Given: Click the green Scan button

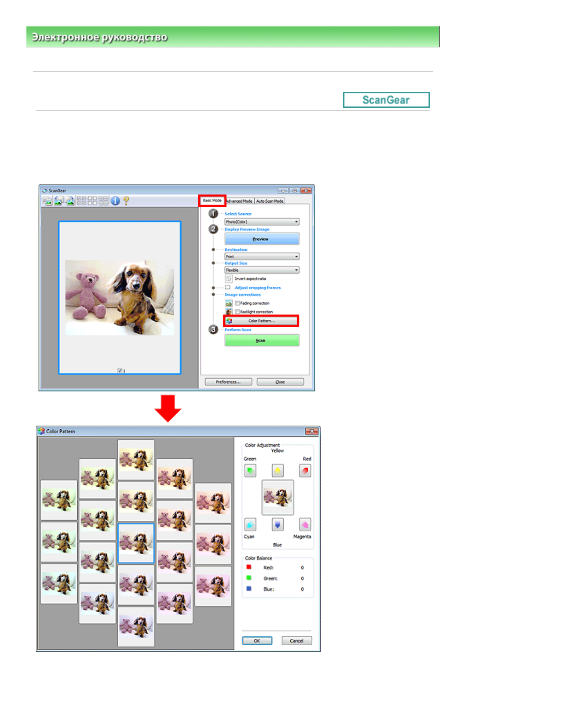Looking at the screenshot, I should [x=262, y=341].
